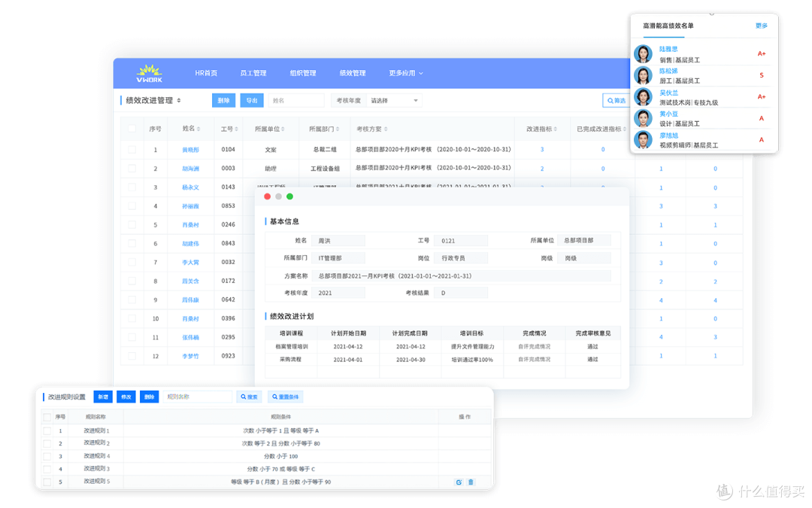Open 廖旭旭's avatar photo

pos(643,140)
